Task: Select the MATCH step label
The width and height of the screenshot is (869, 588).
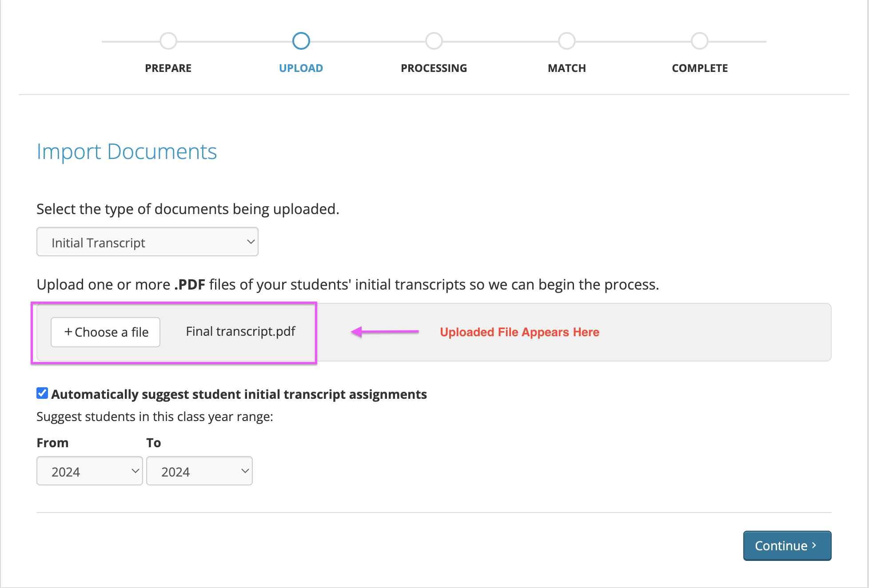Action: point(567,68)
